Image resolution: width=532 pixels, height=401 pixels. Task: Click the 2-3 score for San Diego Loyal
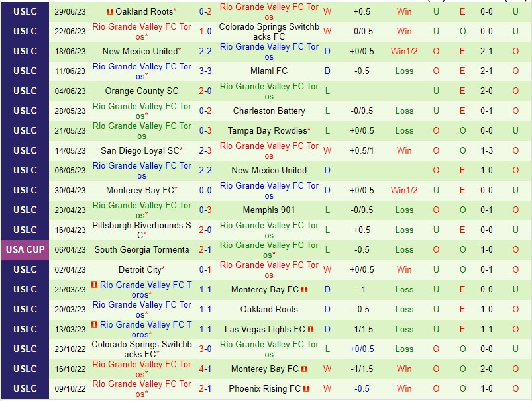pos(205,150)
